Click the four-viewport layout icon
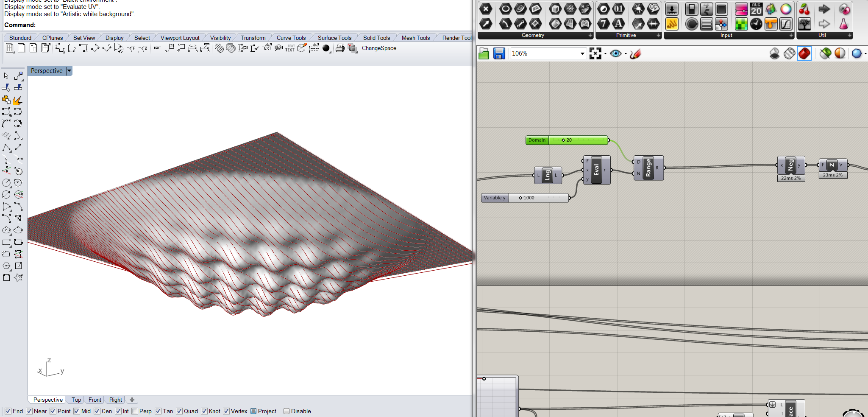 (9, 48)
